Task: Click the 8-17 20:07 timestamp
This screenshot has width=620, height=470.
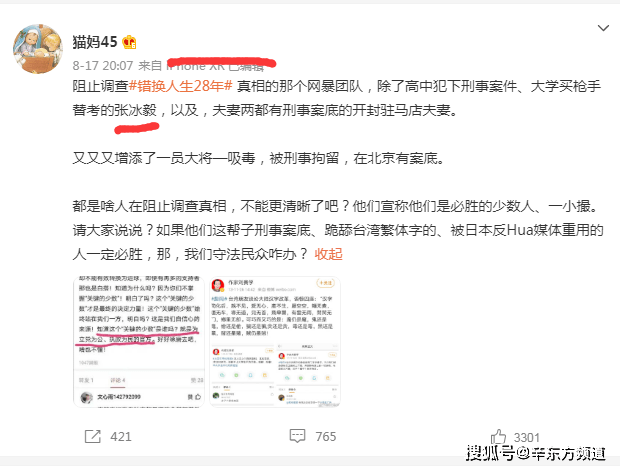Action: click(x=103, y=65)
